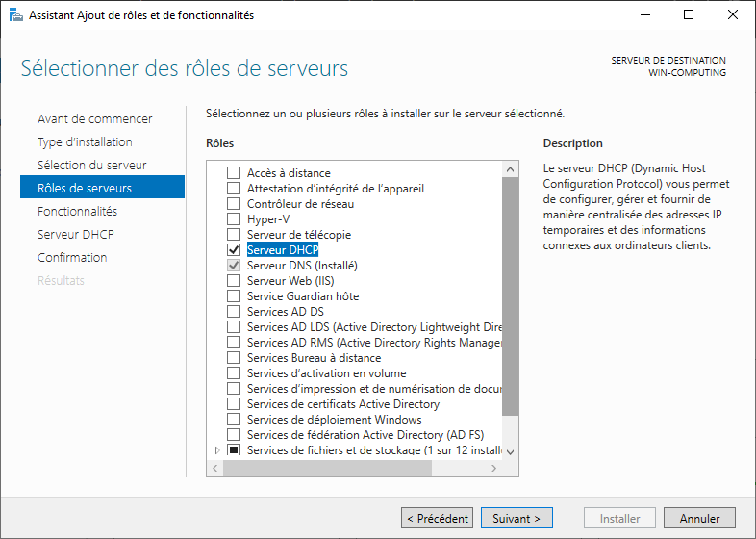
Task: Check the Serveur Web (IIS) role
Action: 234,281
